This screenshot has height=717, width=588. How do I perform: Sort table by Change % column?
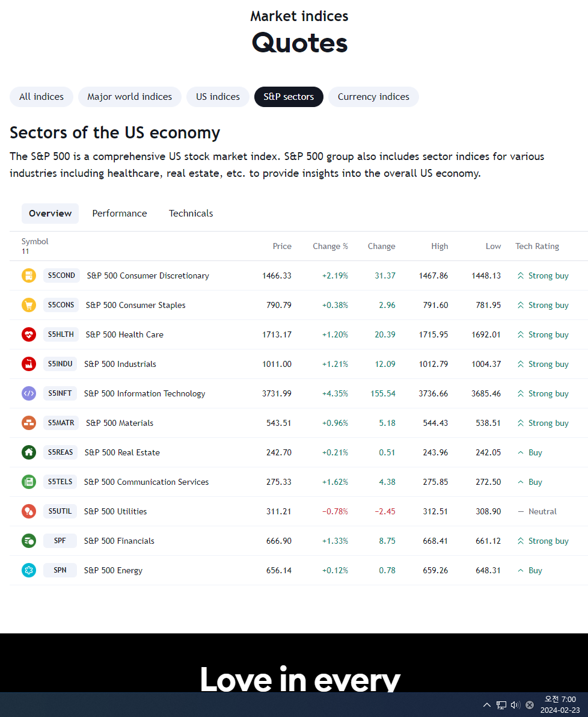[330, 246]
